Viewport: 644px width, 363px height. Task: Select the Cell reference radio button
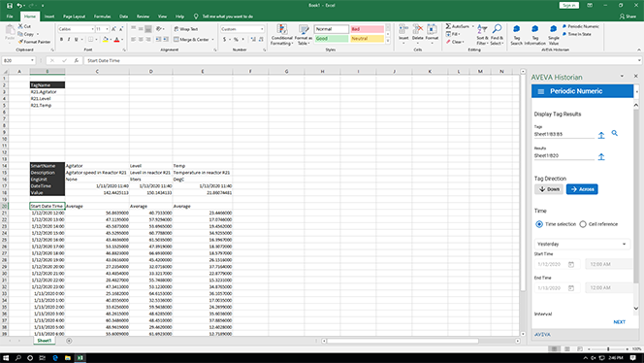[x=583, y=224]
